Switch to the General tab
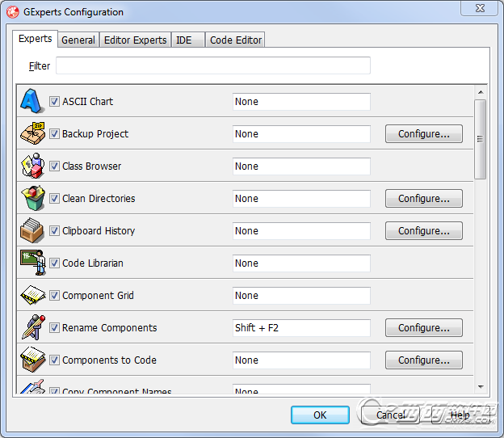504x438 pixels. pos(78,40)
